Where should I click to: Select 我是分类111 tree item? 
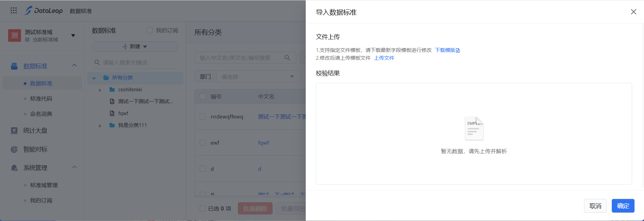(x=133, y=125)
